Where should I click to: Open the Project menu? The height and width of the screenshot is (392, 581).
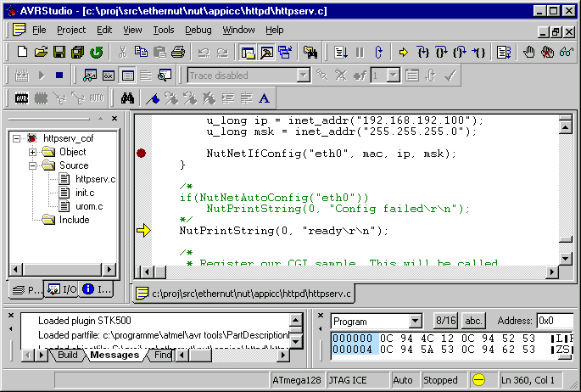(x=71, y=30)
